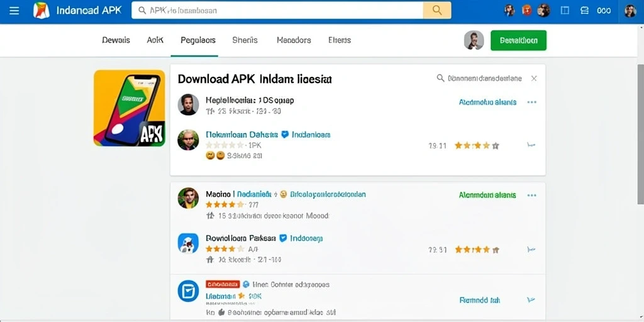Screen dimensions: 644x322
Task: Click the orange search magnifier button
Action: pyautogui.click(x=437, y=10)
